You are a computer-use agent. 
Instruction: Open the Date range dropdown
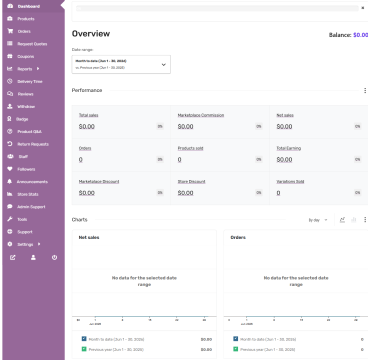(121, 64)
